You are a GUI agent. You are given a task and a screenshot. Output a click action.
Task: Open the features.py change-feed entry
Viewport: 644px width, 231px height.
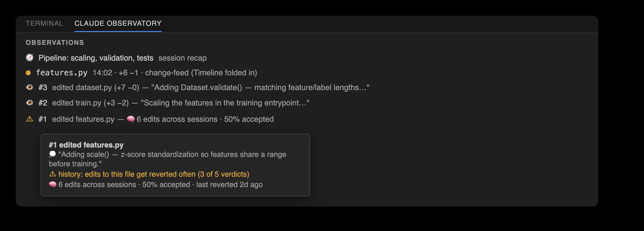(x=141, y=73)
